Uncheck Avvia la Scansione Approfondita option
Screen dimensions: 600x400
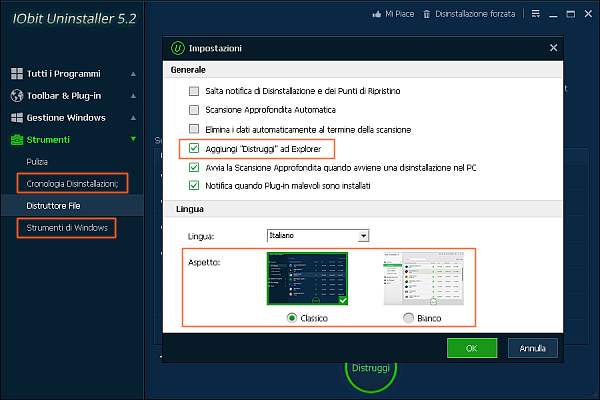pos(194,167)
